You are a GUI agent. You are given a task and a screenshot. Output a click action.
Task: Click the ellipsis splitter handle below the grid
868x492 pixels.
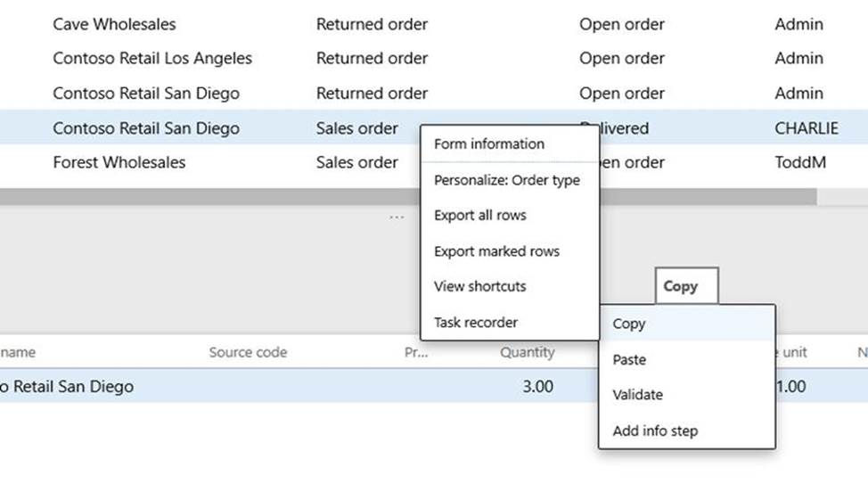pos(397,217)
